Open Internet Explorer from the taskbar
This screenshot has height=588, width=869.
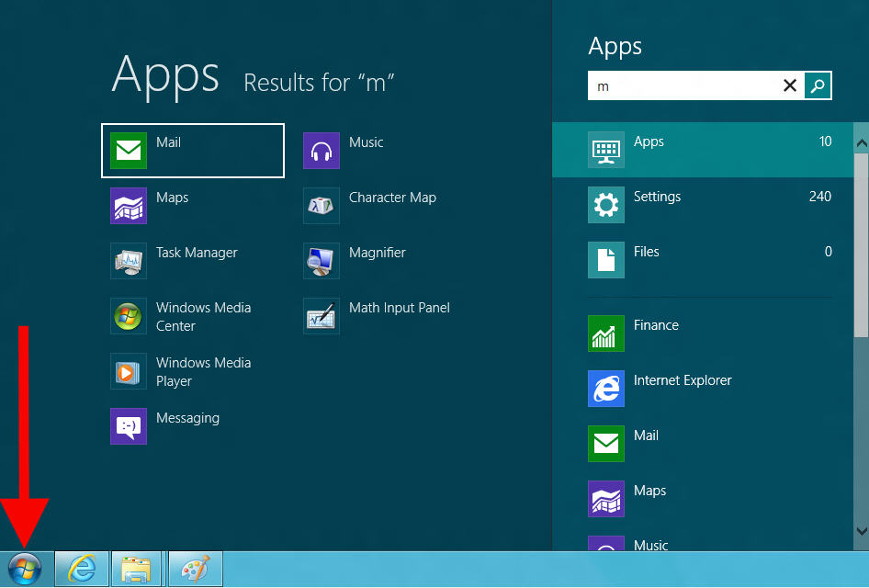click(82, 569)
